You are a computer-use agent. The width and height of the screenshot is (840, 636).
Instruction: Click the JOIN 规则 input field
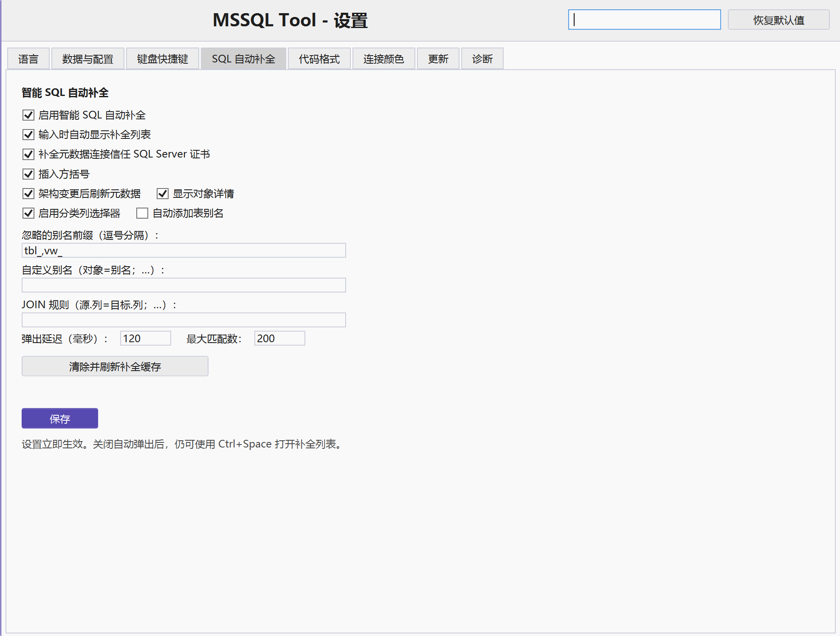pos(184,320)
